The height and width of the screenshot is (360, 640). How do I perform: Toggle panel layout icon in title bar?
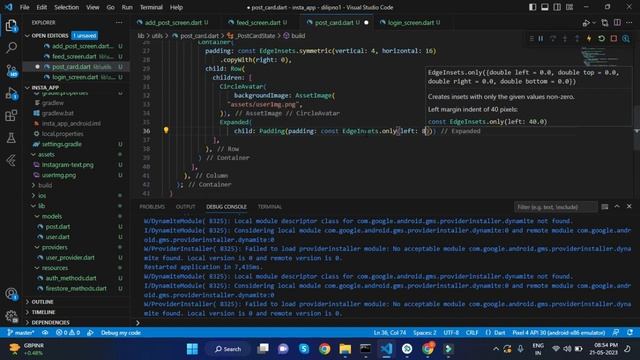point(544,7)
